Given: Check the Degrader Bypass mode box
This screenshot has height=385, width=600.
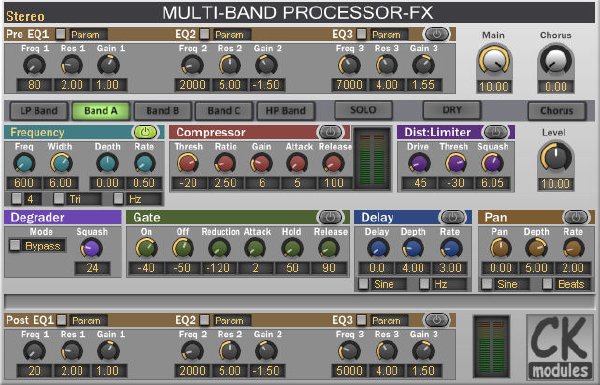Looking at the screenshot, I should click(x=15, y=245).
